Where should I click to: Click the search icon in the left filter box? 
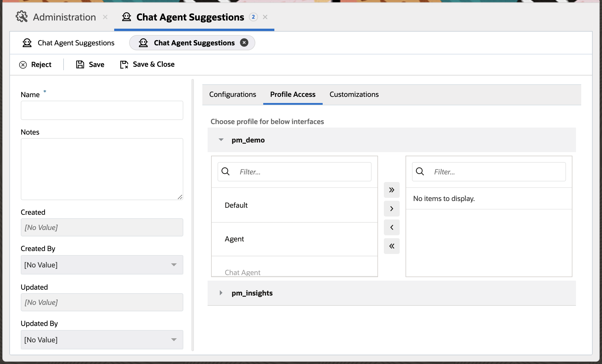point(225,171)
